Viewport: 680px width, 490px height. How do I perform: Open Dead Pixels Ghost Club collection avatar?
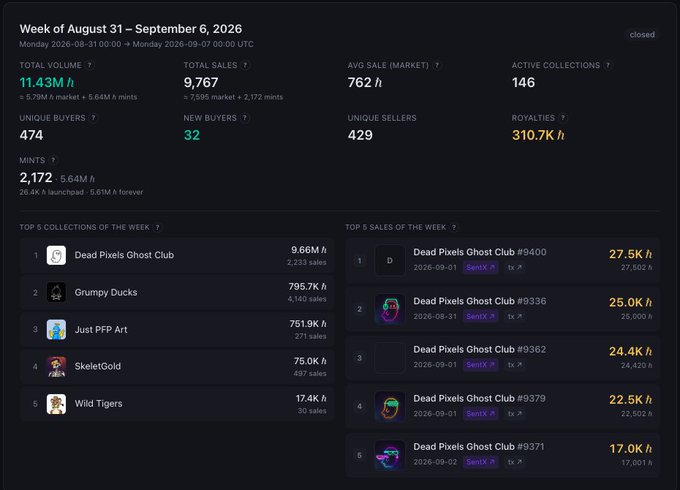(x=56, y=255)
